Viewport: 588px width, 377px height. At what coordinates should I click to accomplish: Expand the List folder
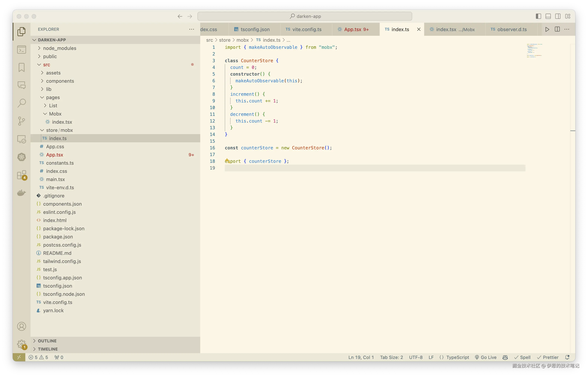(x=115, y=105)
